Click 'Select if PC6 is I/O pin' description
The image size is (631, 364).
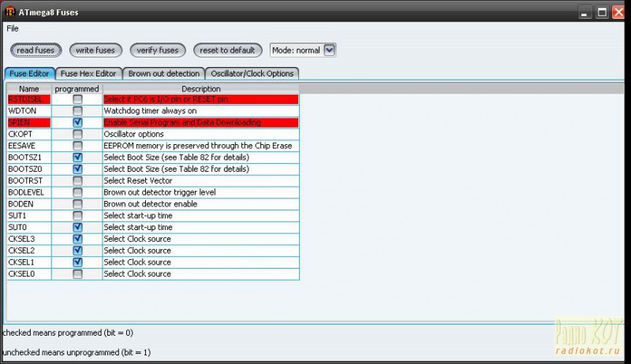(166, 99)
